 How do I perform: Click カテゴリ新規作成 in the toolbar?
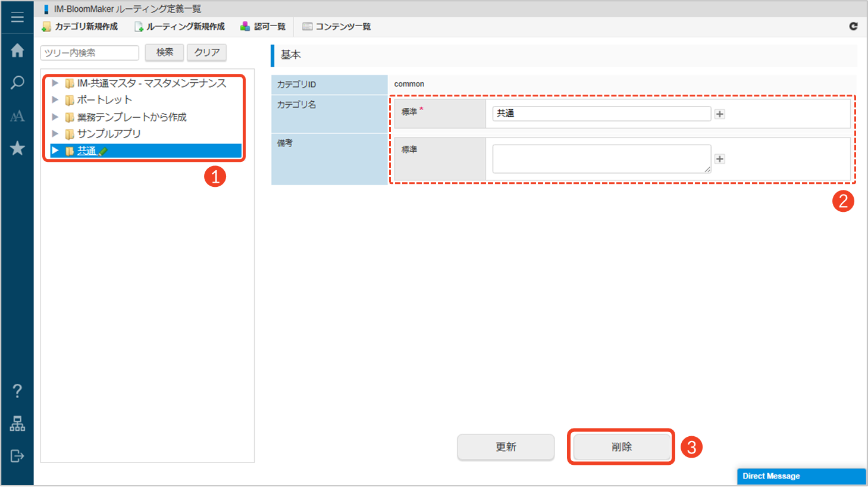tap(80, 27)
